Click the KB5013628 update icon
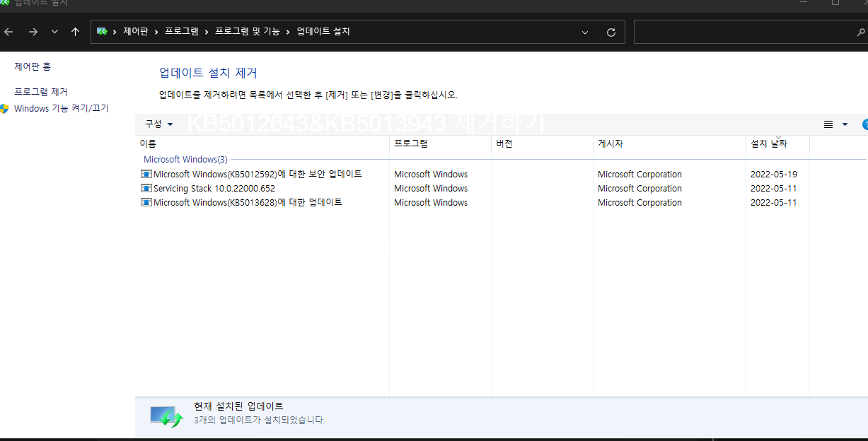This screenshot has height=441, width=868. [x=146, y=202]
